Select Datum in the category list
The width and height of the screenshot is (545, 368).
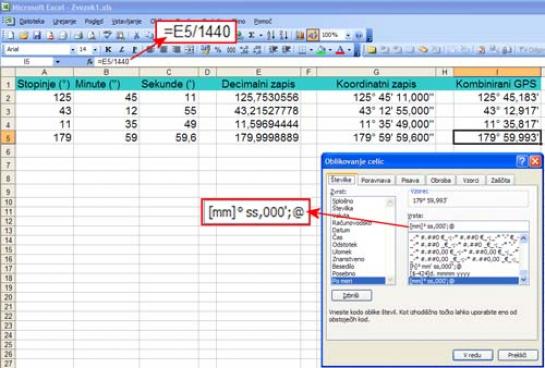341,230
